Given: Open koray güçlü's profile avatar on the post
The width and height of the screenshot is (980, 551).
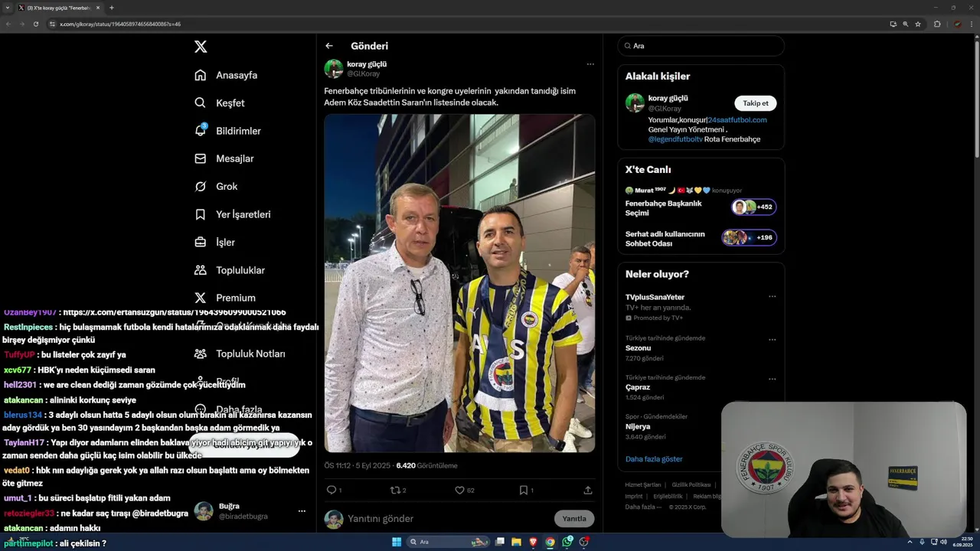Looking at the screenshot, I should pyautogui.click(x=334, y=69).
